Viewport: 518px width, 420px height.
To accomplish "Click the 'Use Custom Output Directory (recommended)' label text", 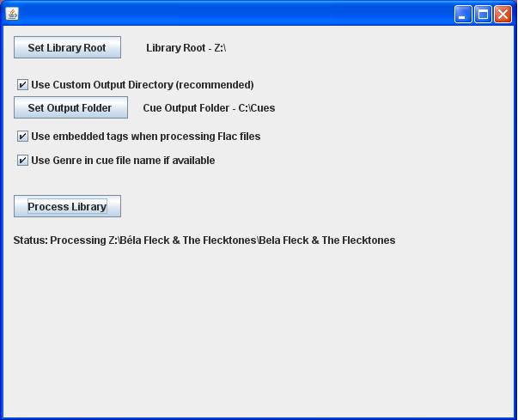I will [142, 85].
